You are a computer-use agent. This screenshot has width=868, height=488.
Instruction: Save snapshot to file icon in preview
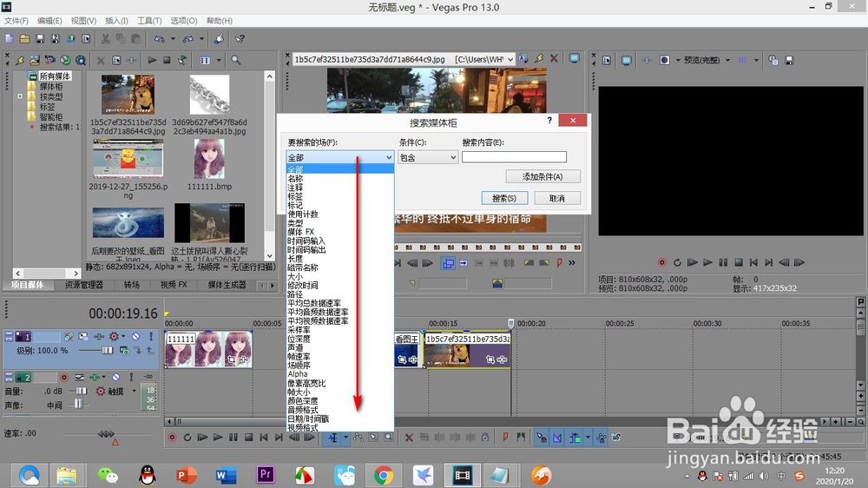789,60
